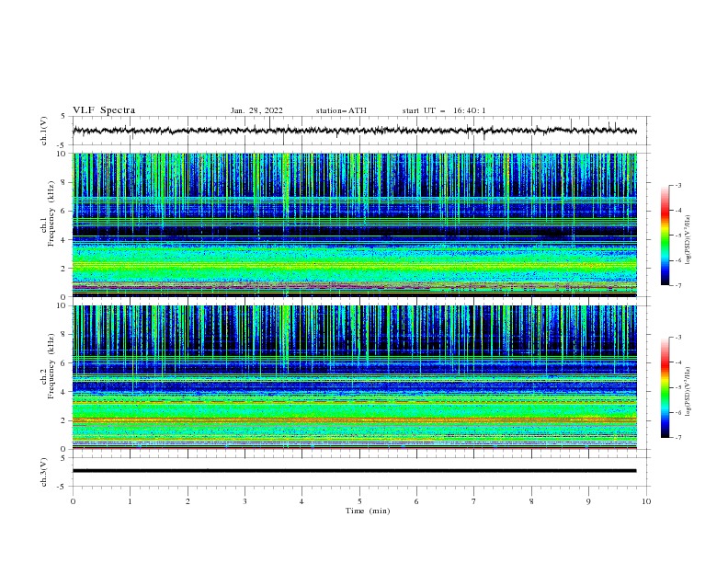Click ch.2 frequency tick "4"

tap(64, 392)
